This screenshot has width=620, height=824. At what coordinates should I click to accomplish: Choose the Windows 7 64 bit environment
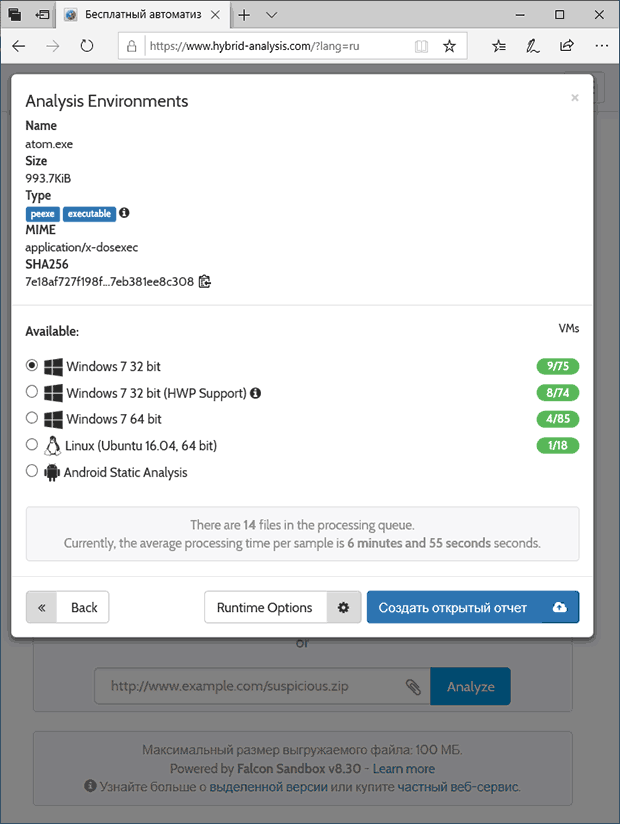(x=32, y=418)
